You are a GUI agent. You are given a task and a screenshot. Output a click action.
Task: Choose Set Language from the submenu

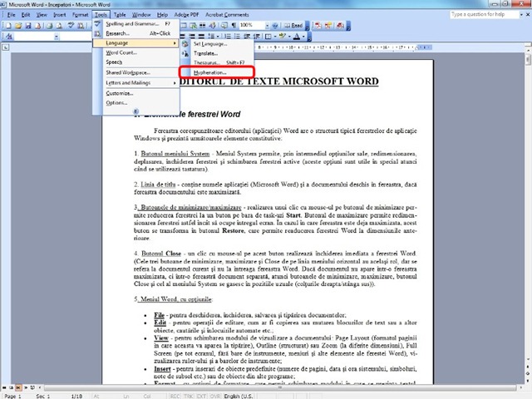pyautogui.click(x=217, y=44)
